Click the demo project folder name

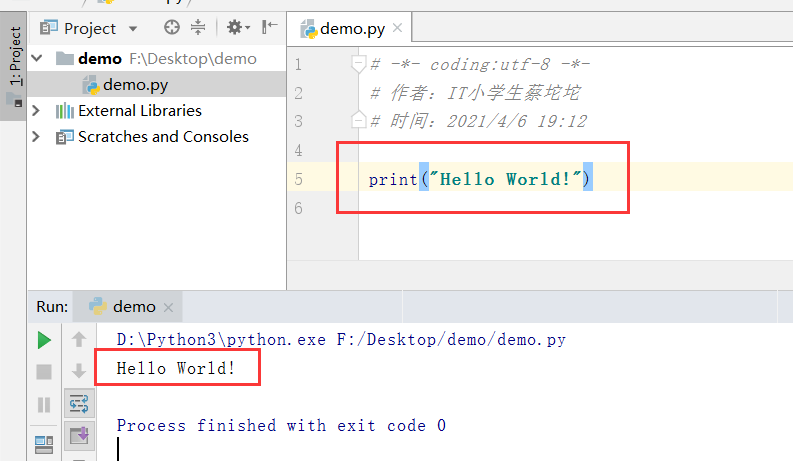pyautogui.click(x=100, y=59)
